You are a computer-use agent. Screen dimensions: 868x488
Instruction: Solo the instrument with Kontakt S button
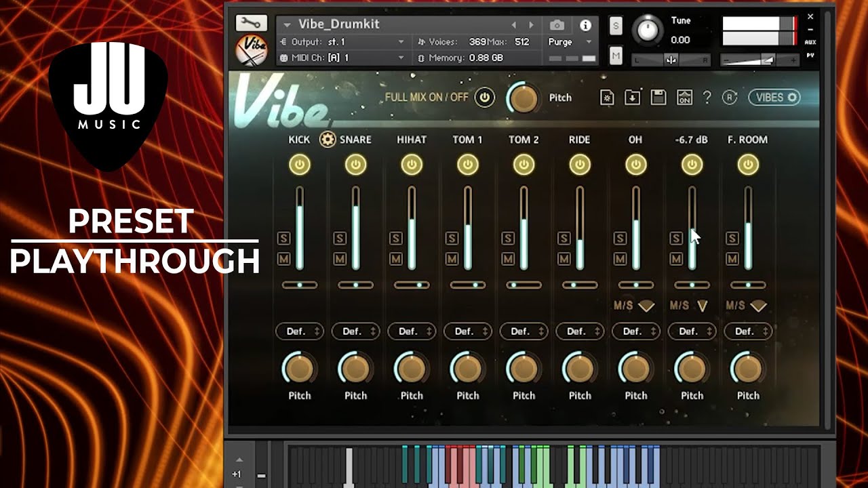616,26
